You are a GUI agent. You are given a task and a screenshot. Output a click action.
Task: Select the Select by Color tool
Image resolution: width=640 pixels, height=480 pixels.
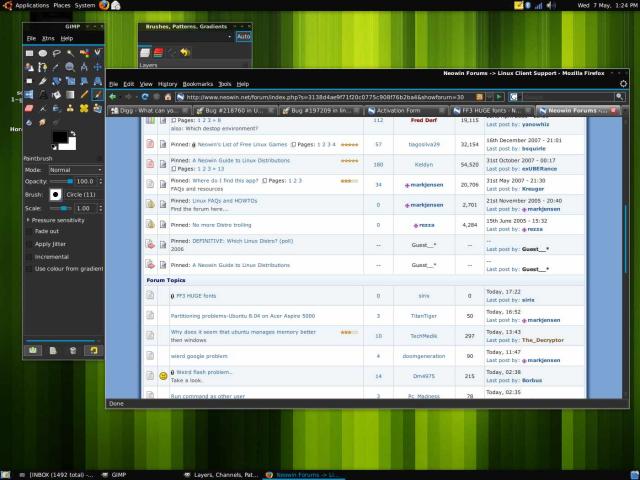[84, 53]
